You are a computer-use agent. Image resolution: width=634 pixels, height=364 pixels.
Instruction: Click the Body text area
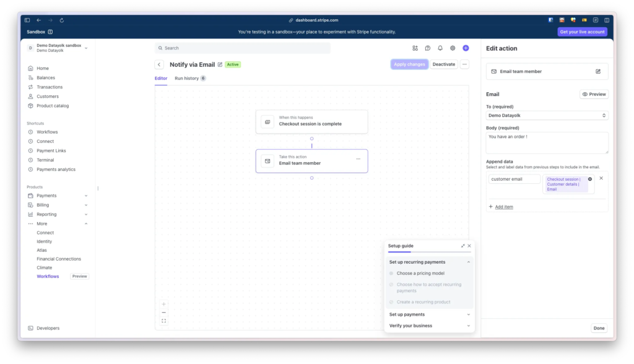(x=547, y=143)
